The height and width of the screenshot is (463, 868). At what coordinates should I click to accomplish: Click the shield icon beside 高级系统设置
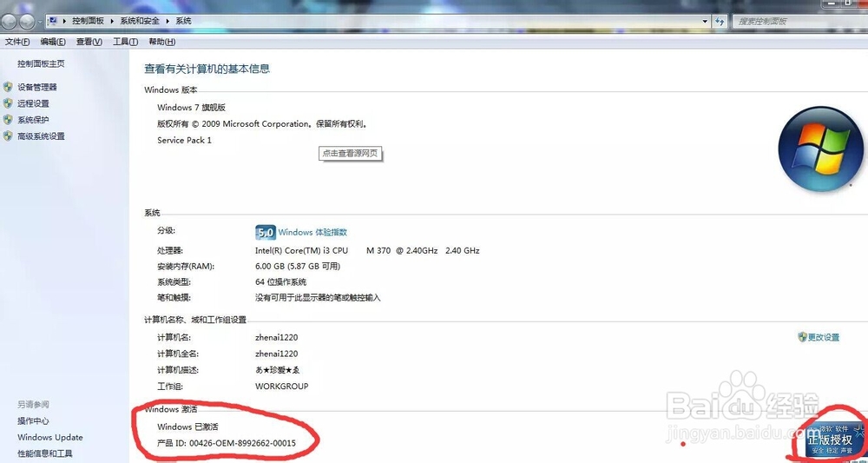8,136
